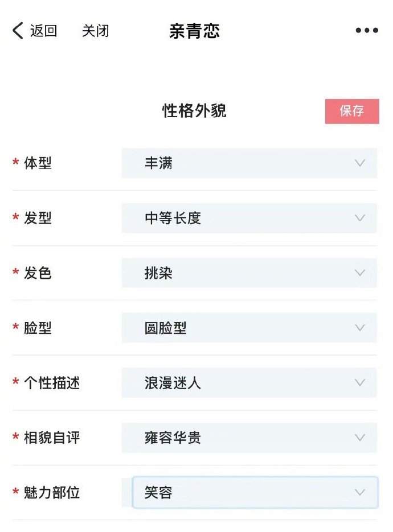Click the chevron beside 挑染

pyautogui.click(x=359, y=273)
